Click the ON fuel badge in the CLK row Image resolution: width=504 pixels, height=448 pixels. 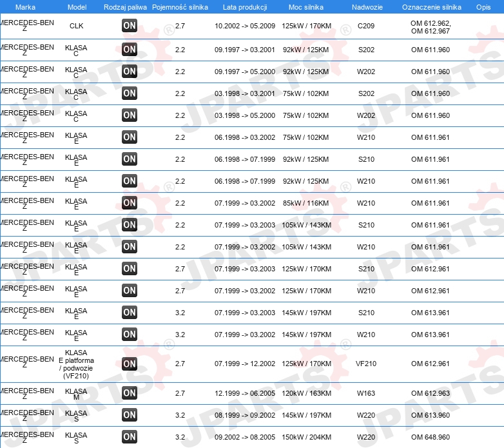click(130, 26)
